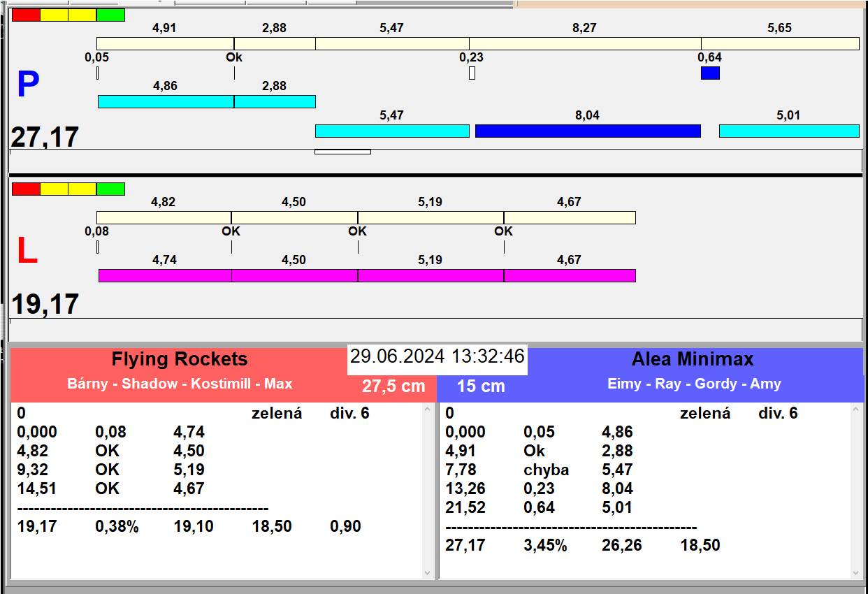Click the yellow light beside green in lane L

(82, 189)
